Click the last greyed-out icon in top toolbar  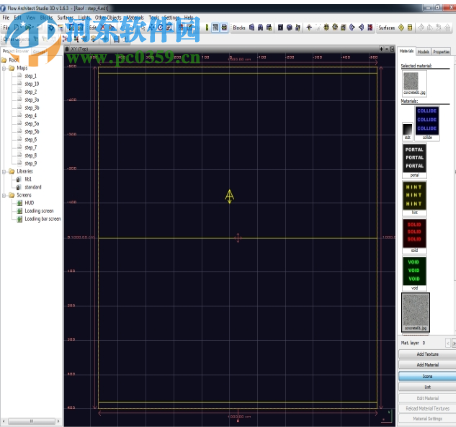coord(447,27)
